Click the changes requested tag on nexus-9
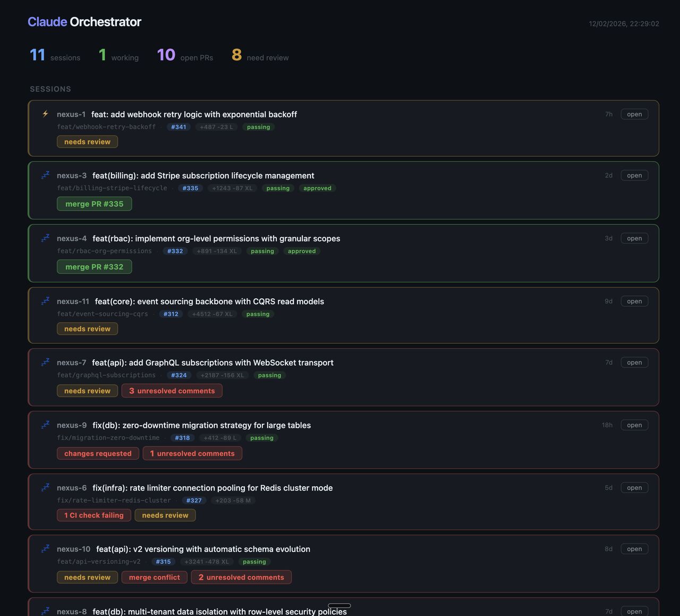The width and height of the screenshot is (680, 616). 98,453
